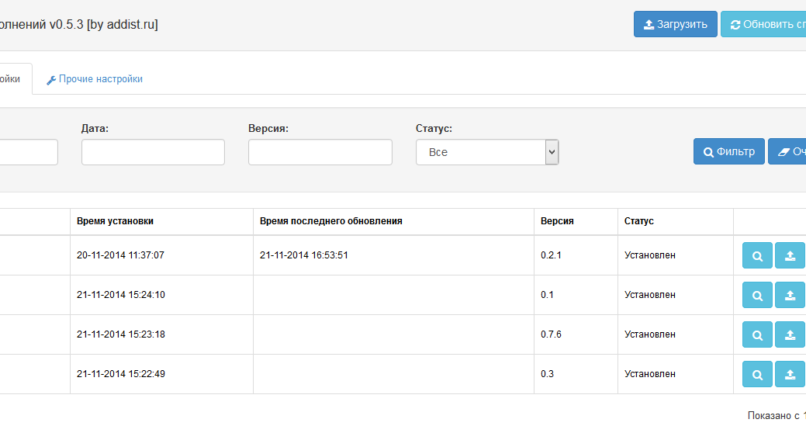Click upload icon in the 0.3 version row
The height and width of the screenshot is (440, 806).
(790, 374)
